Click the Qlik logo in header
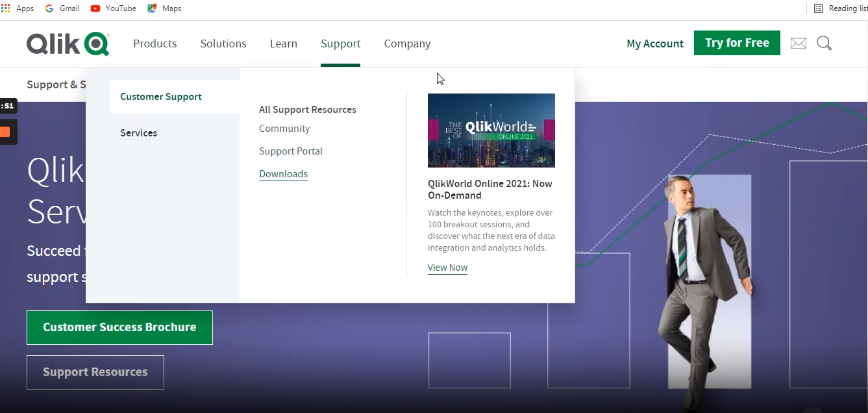 pyautogui.click(x=68, y=44)
